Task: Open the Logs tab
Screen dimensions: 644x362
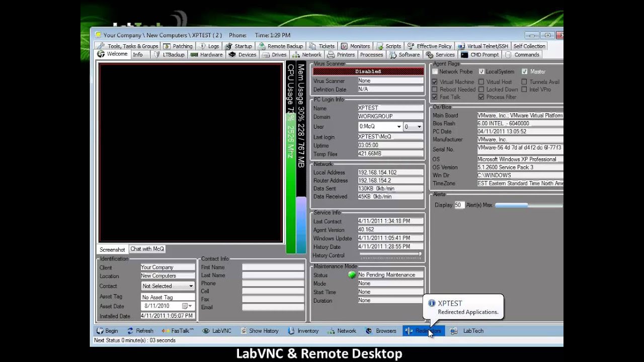Action: click(x=209, y=46)
